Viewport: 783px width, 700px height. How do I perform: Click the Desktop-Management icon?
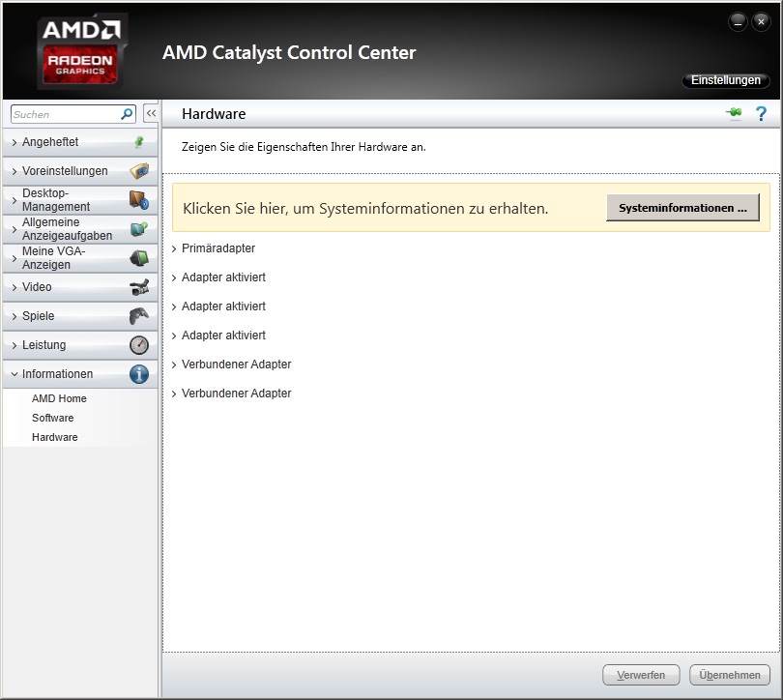(139, 200)
